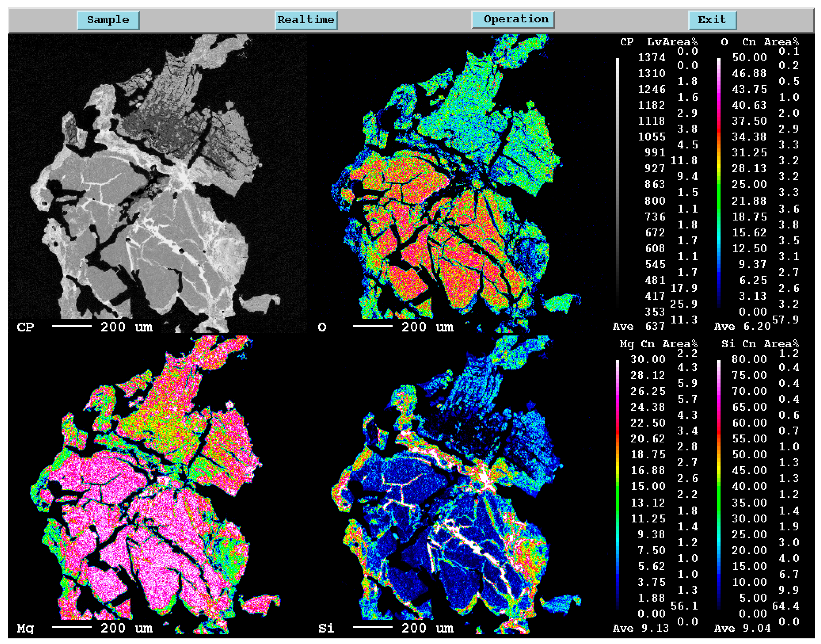The image size is (821, 644).
Task: Click the Mg concentration value 22.50
Action: (x=648, y=423)
